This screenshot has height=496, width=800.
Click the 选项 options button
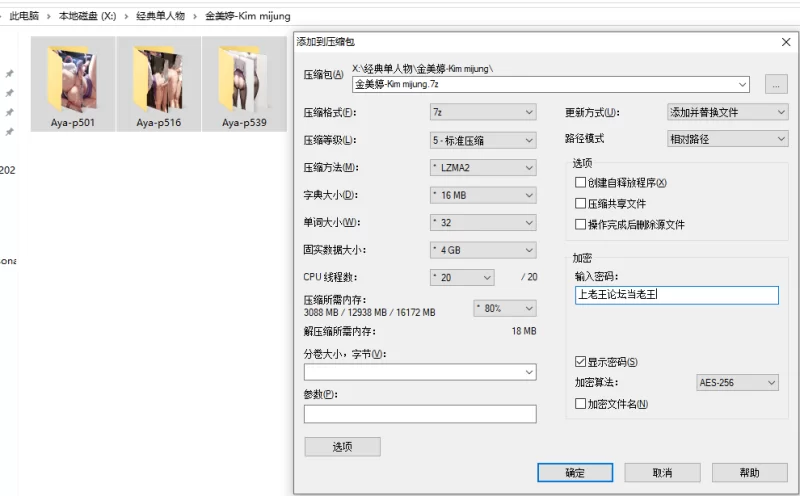(x=342, y=447)
